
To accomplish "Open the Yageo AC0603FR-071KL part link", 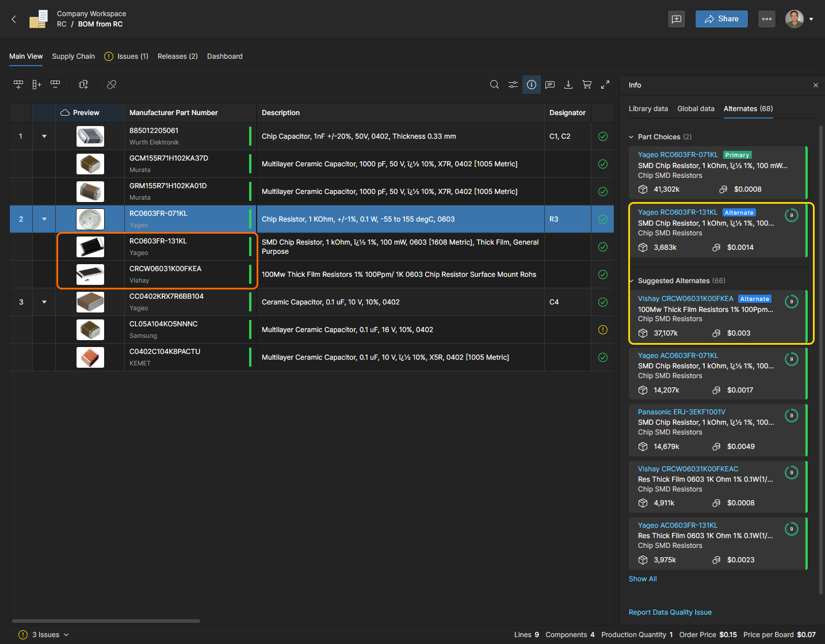I will tap(678, 356).
